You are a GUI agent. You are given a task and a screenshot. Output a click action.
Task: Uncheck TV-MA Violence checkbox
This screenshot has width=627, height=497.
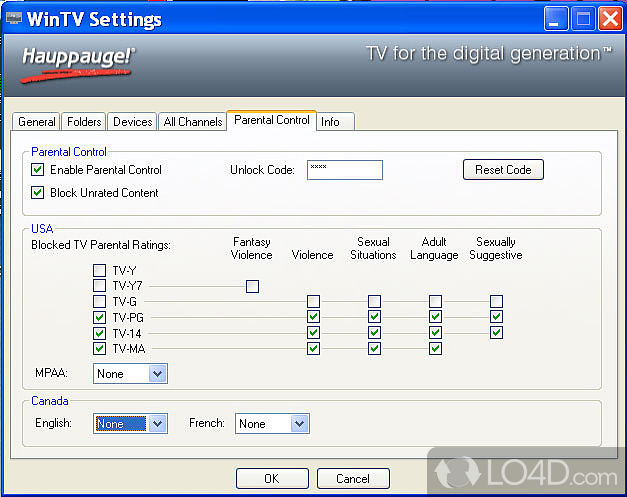(314, 348)
